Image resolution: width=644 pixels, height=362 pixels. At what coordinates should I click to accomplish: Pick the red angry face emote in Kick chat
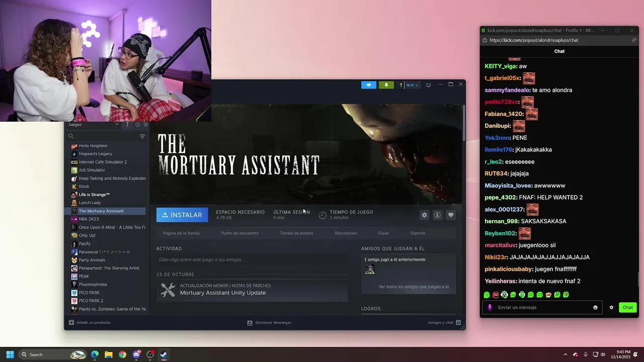pos(495,295)
